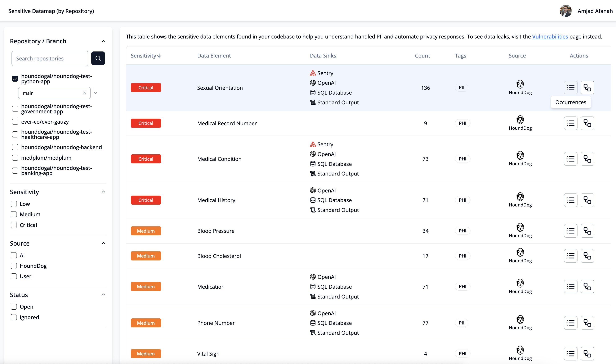Clear the main branch selection with X
616x364 pixels.
click(x=84, y=93)
